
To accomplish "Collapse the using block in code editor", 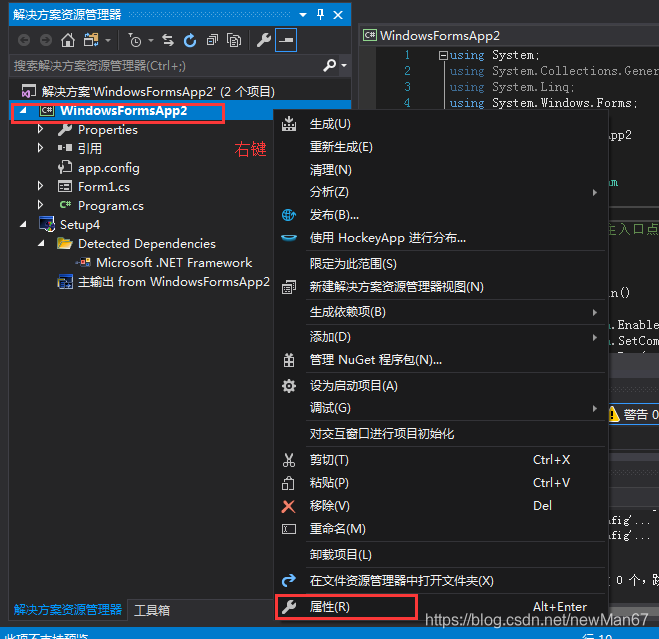I will click(x=443, y=55).
